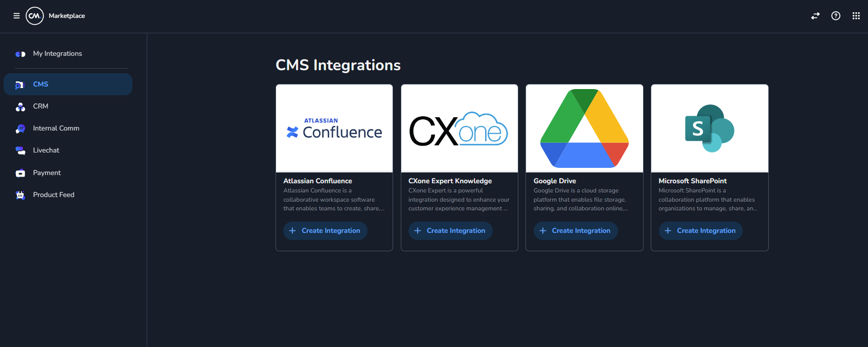Image resolution: width=868 pixels, height=347 pixels.
Task: Click the CMS Integrations heading
Action: 338,65
